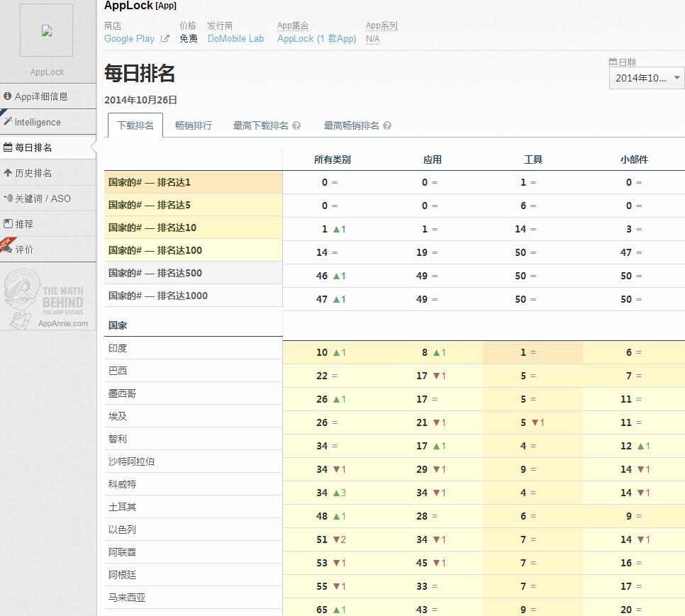685x616 pixels.
Task: Click the 印度 country row
Action: pyautogui.click(x=193, y=348)
